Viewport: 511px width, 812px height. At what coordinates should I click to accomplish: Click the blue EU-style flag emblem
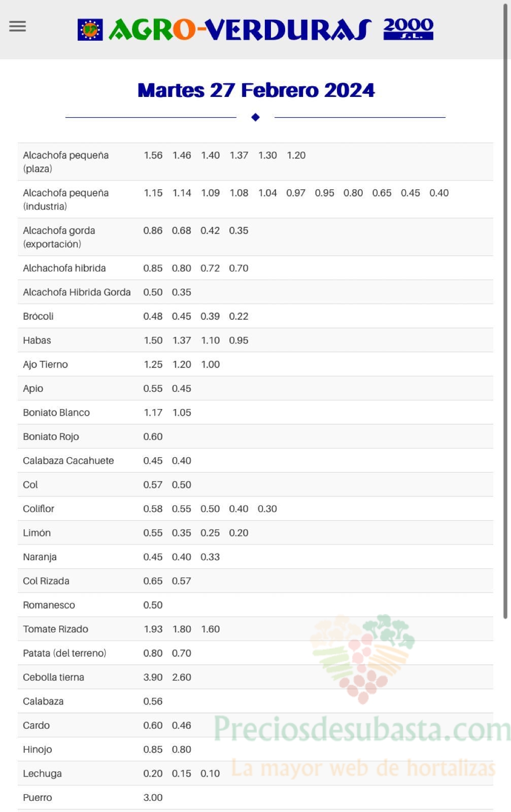90,30
